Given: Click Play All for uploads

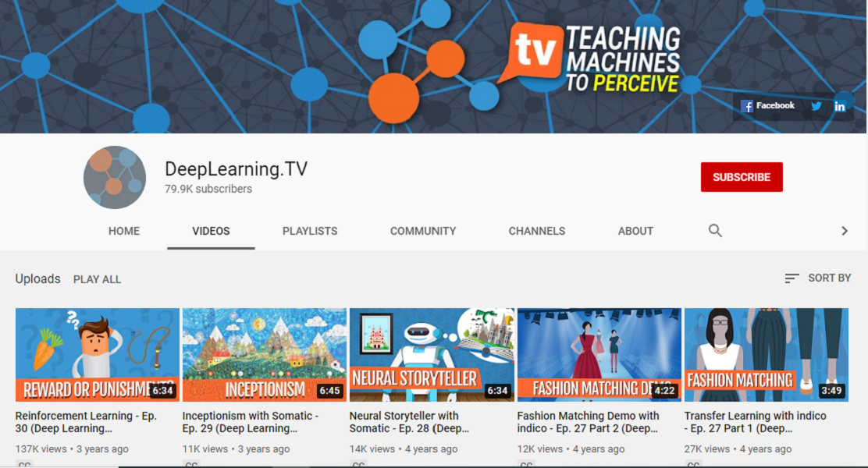Looking at the screenshot, I should 97,279.
